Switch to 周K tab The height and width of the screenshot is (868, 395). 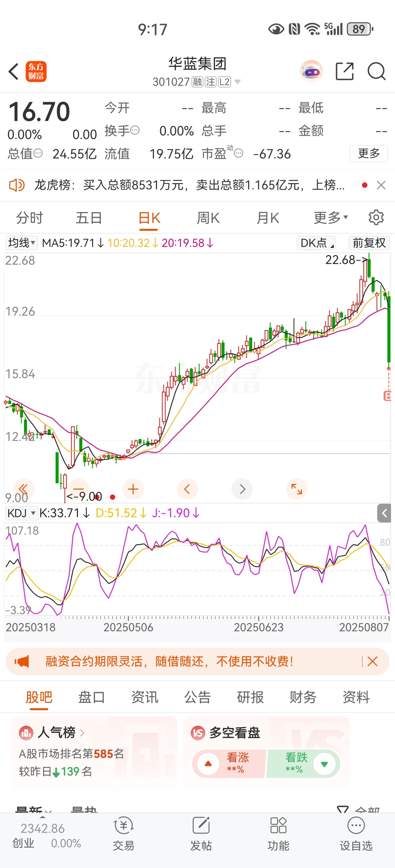pyautogui.click(x=208, y=218)
